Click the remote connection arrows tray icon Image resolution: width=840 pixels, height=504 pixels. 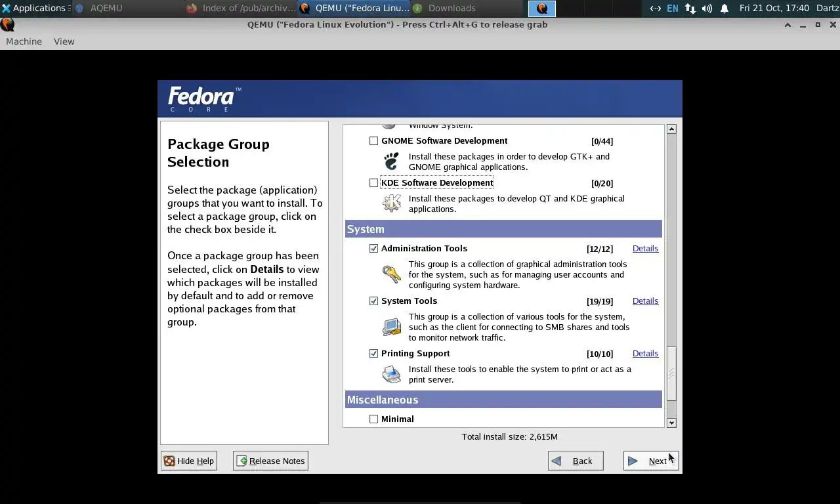[x=655, y=9]
